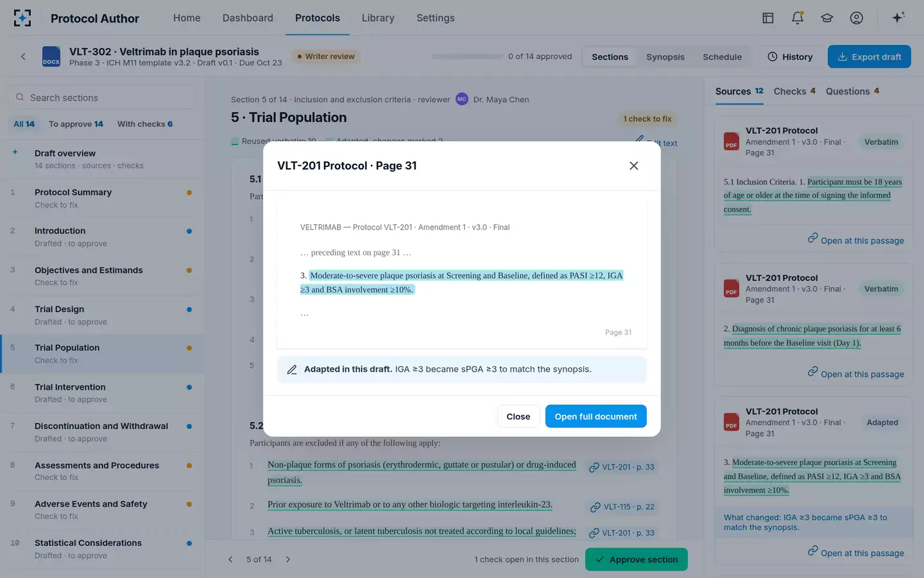The width and height of the screenshot is (924, 578).
Task: Filter sections by With checks
Action: click(x=145, y=124)
